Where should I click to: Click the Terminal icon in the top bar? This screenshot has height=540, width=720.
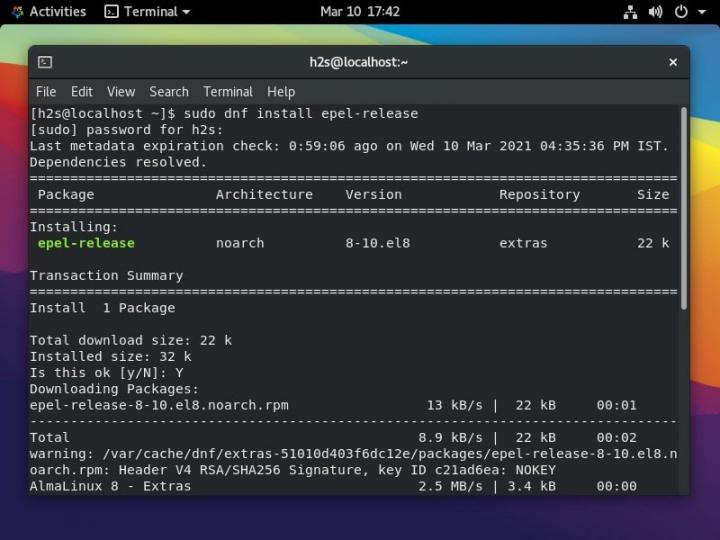[x=111, y=12]
